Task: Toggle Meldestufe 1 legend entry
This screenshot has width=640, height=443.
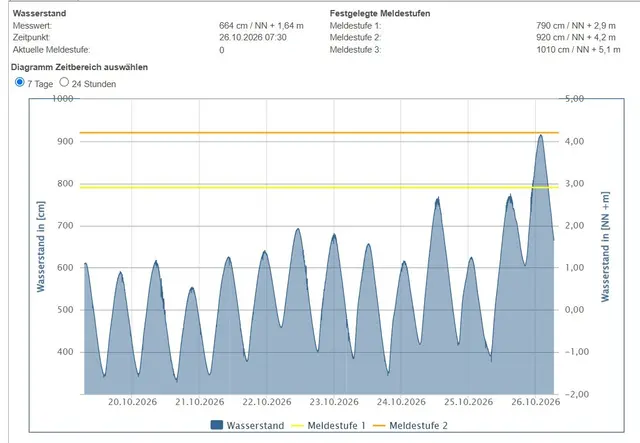Action: 328,425
